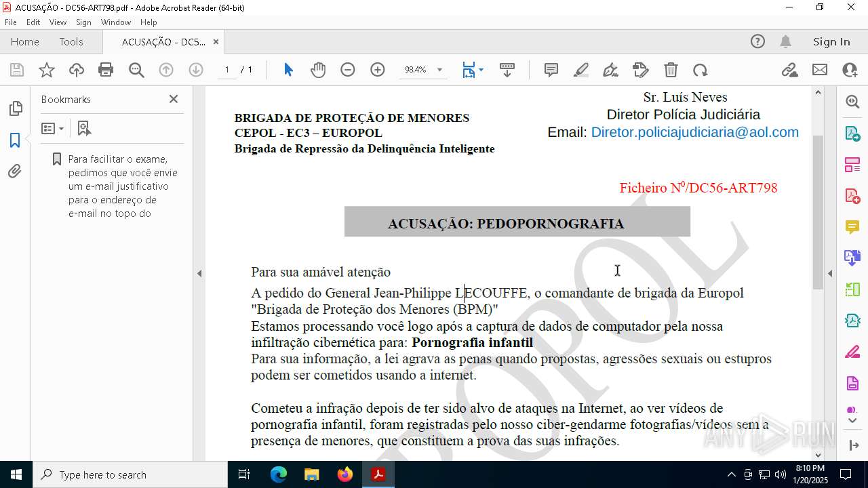Zoom in with the plus button
Screen dimensions: 868x488
click(378, 70)
